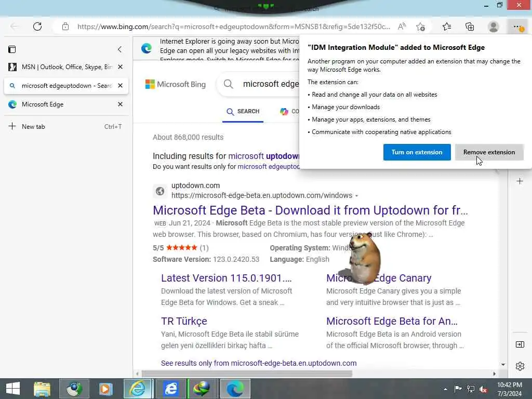Click the user profile avatar icon
Image resolution: width=532 pixels, height=399 pixels.
494,26
